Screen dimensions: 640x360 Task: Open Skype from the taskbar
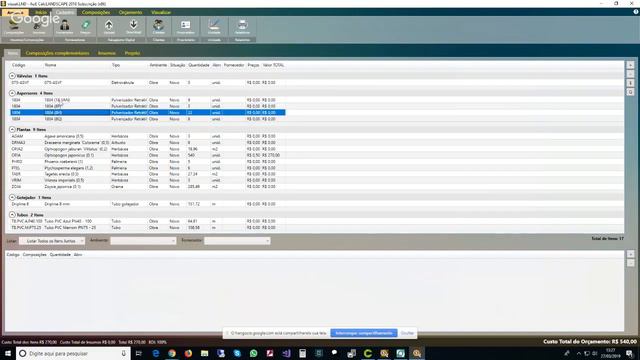[x=237, y=353]
